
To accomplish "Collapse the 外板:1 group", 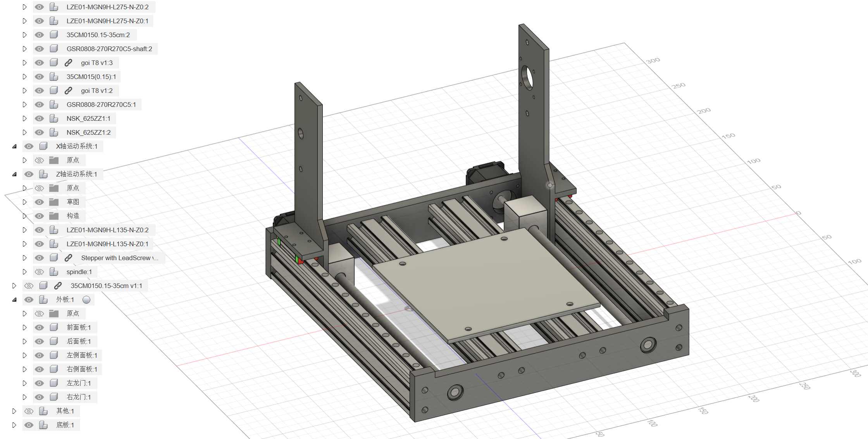I will click(14, 300).
